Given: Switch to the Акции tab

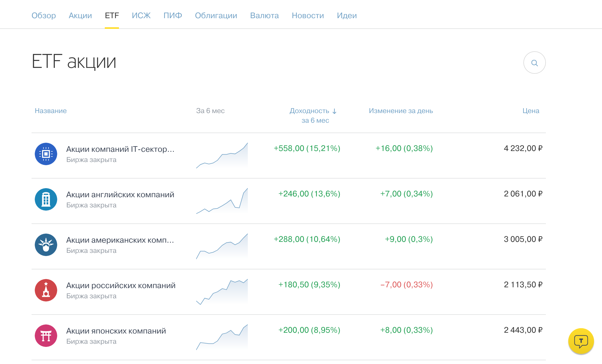Looking at the screenshot, I should (x=80, y=16).
